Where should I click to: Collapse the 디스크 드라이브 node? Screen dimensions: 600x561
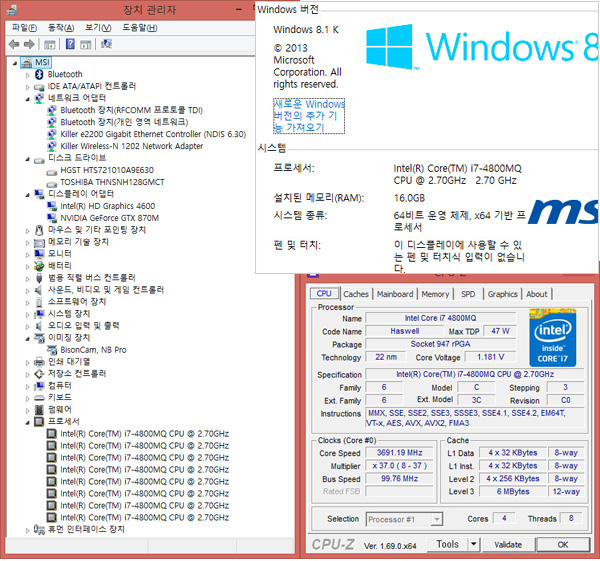click(x=28, y=159)
